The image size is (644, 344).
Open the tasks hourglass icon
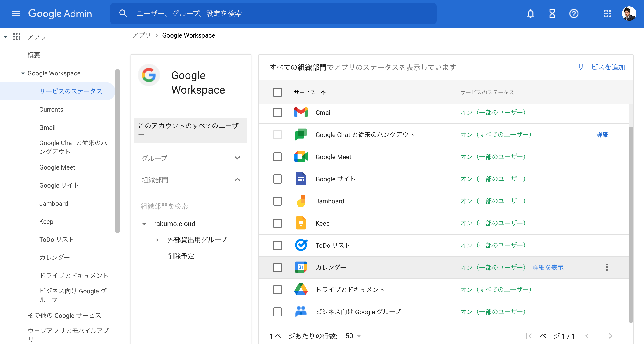[x=552, y=14]
